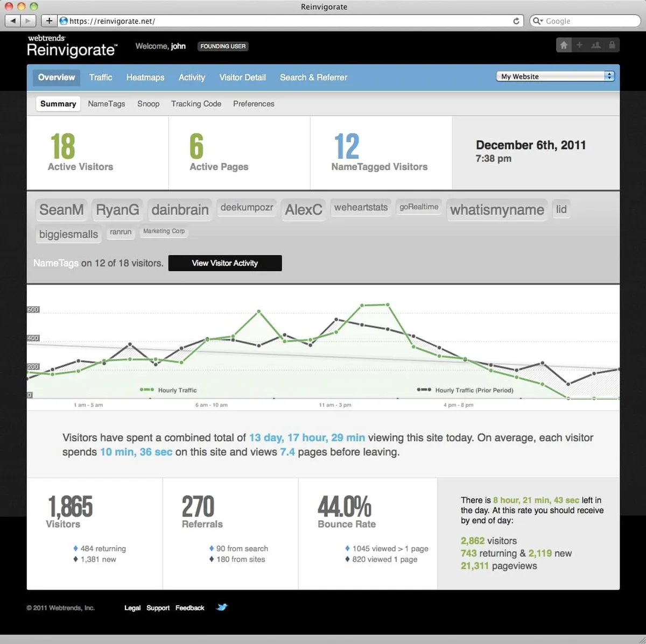Click the lock icon in header
The width and height of the screenshot is (646, 644).
[612, 45]
